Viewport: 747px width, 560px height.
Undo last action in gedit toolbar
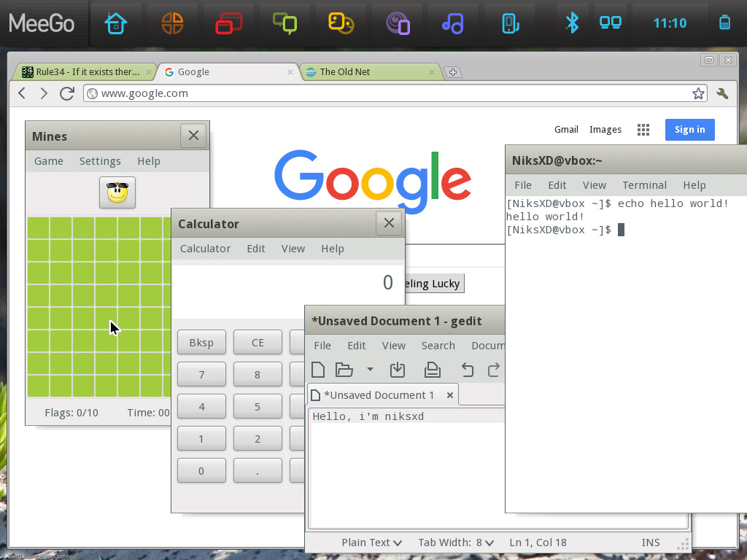(468, 370)
